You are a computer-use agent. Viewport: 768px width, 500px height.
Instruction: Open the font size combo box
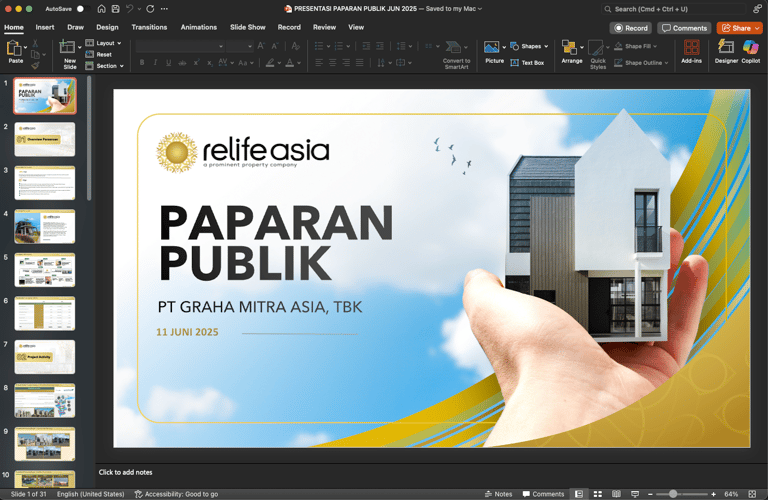(240, 46)
